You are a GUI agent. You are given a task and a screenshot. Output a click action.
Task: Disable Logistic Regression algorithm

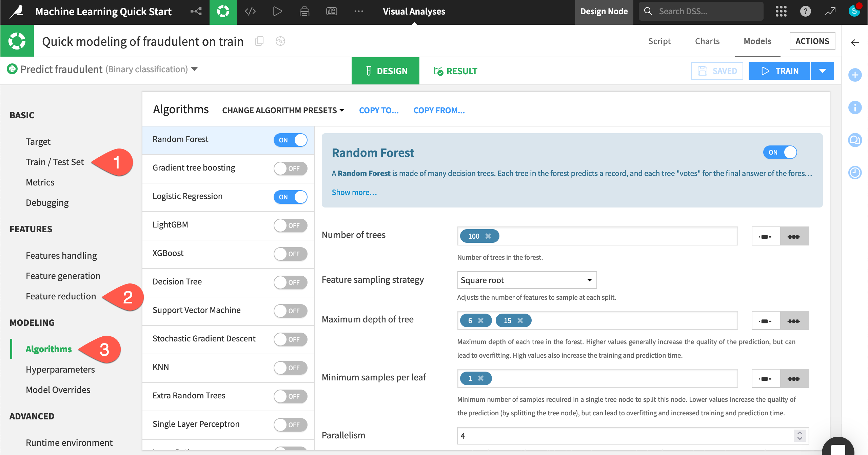point(290,197)
